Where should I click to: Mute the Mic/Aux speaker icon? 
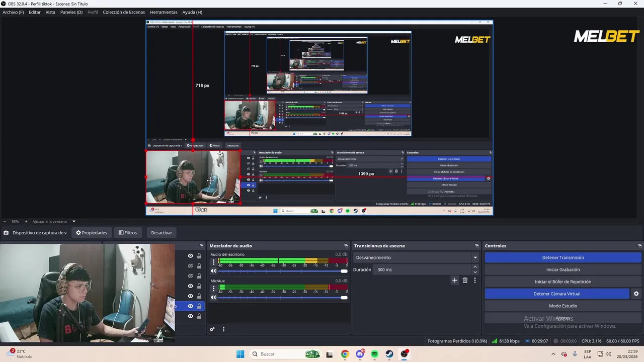pyautogui.click(x=213, y=298)
